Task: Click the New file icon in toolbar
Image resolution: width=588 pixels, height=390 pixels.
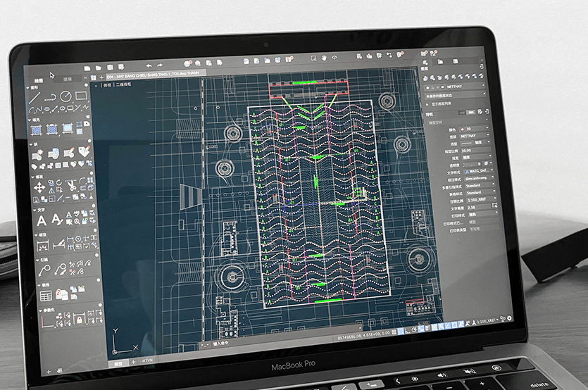Action: pos(87,68)
